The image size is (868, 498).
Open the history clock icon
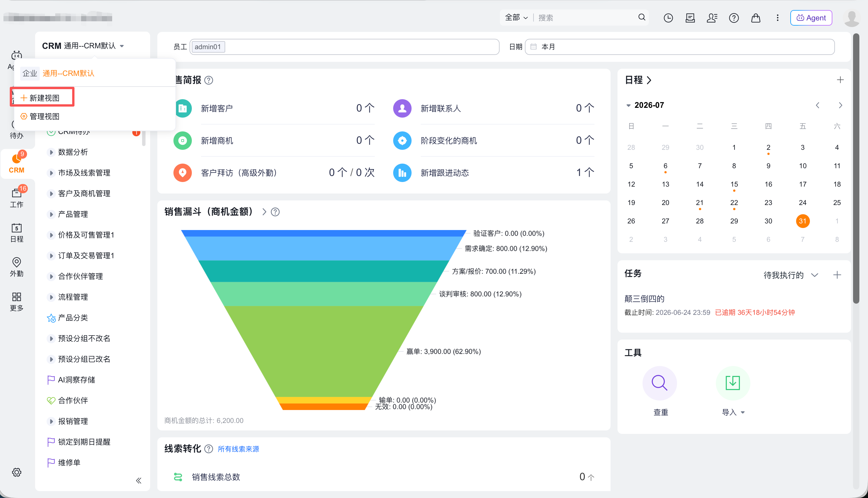click(668, 18)
